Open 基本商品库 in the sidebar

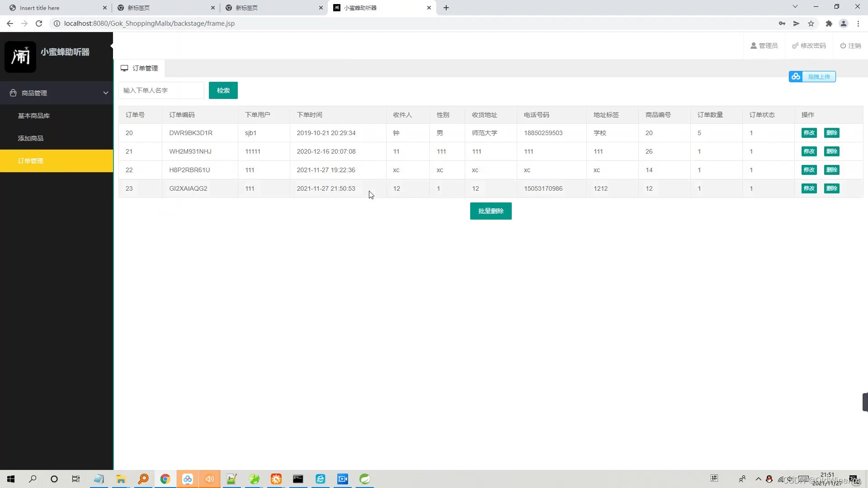[34, 116]
